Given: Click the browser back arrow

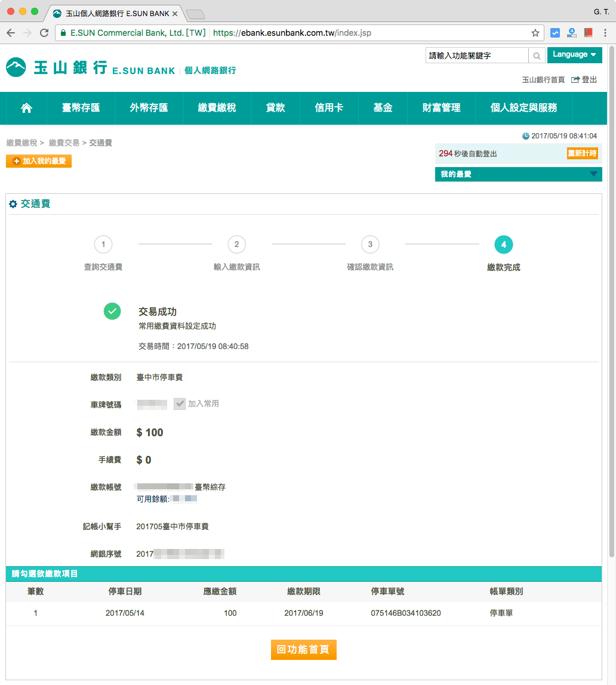Looking at the screenshot, I should coord(11,33).
